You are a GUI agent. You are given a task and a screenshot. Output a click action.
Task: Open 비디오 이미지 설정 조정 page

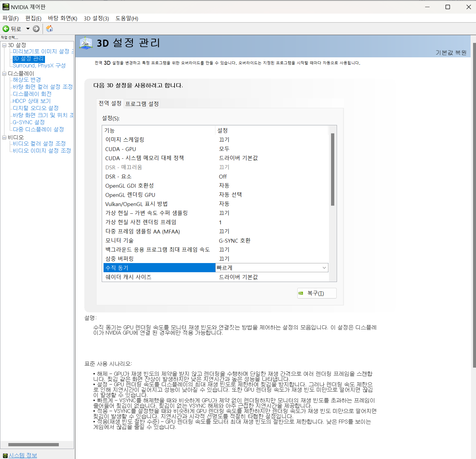[42, 151]
